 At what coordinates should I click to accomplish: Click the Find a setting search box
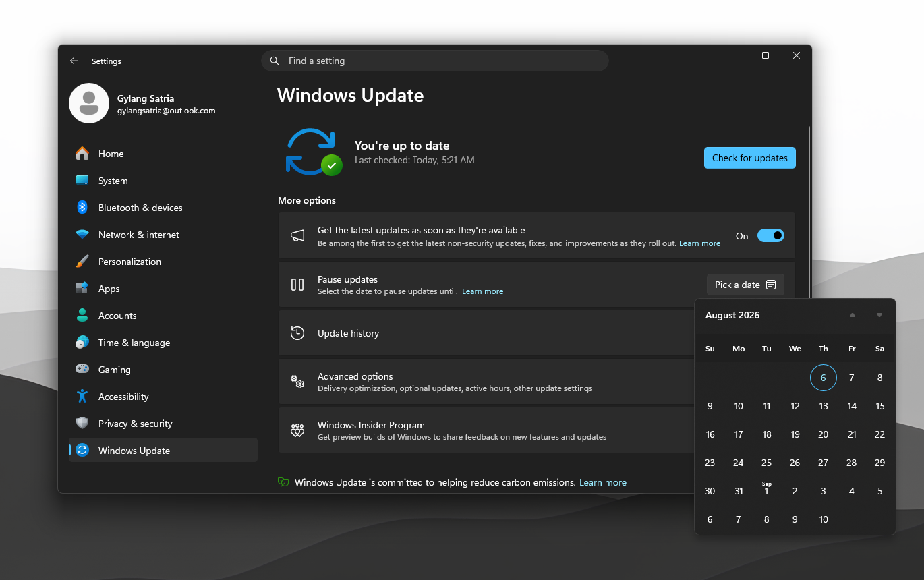[435, 61]
